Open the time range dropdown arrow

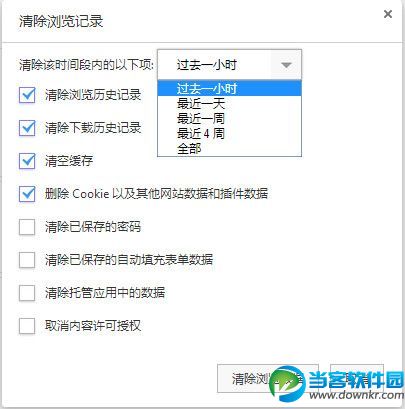pyautogui.click(x=286, y=65)
